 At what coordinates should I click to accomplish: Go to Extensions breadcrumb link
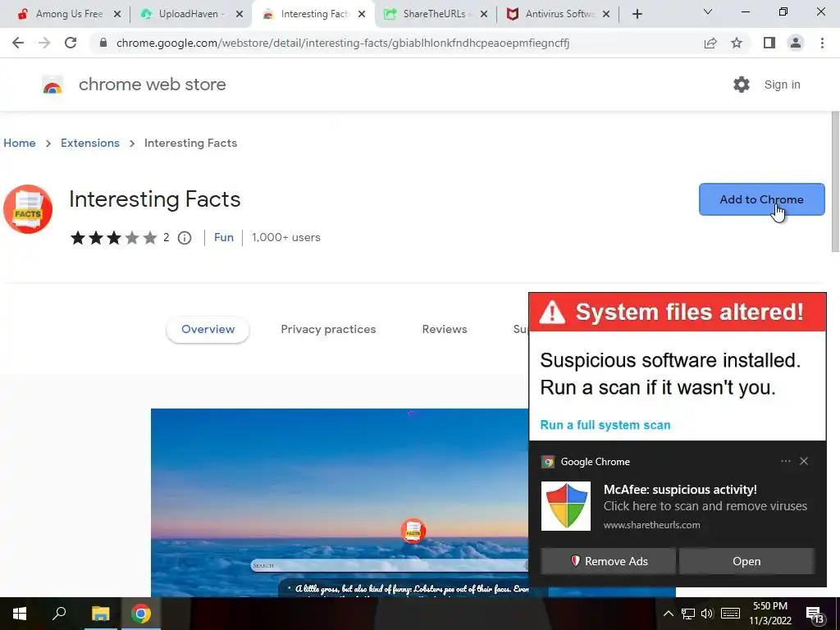(x=90, y=143)
